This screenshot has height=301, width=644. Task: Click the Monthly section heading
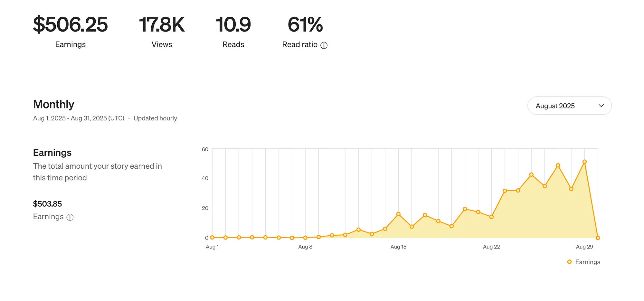(x=53, y=104)
